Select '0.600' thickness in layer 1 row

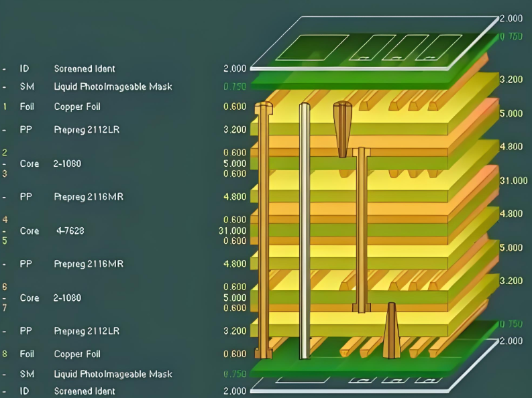pos(235,107)
